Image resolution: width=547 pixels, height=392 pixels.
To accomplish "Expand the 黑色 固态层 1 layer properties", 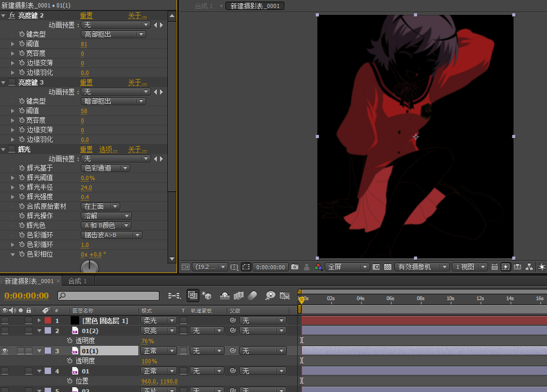I will pyautogui.click(x=39, y=320).
